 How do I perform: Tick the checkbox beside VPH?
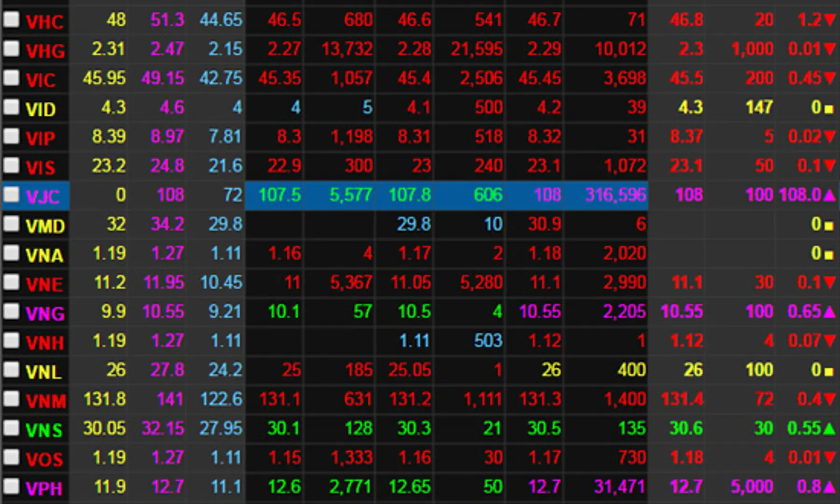point(11,486)
